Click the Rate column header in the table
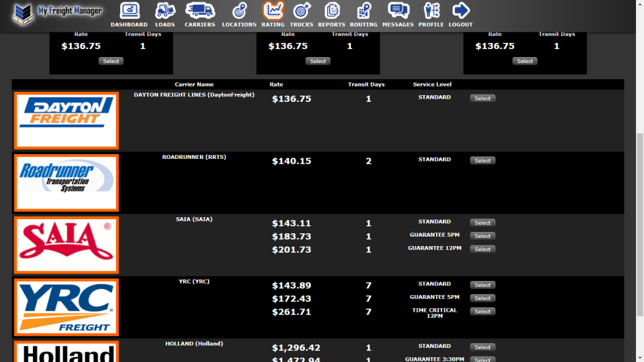The width and height of the screenshot is (644, 362). (276, 84)
